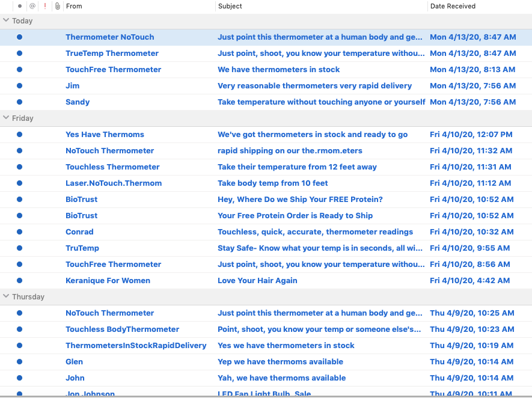Collapse the Today message group
Viewport: 532px width, 398px height.
[5, 20]
